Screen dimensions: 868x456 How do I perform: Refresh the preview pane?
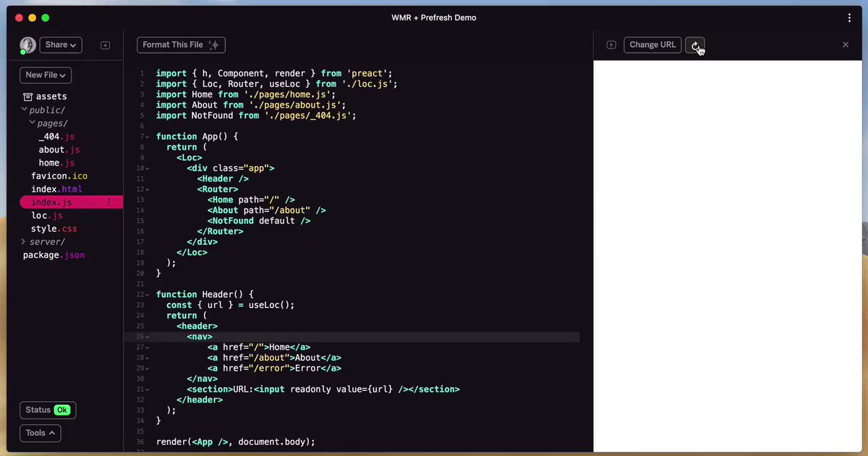(x=694, y=45)
